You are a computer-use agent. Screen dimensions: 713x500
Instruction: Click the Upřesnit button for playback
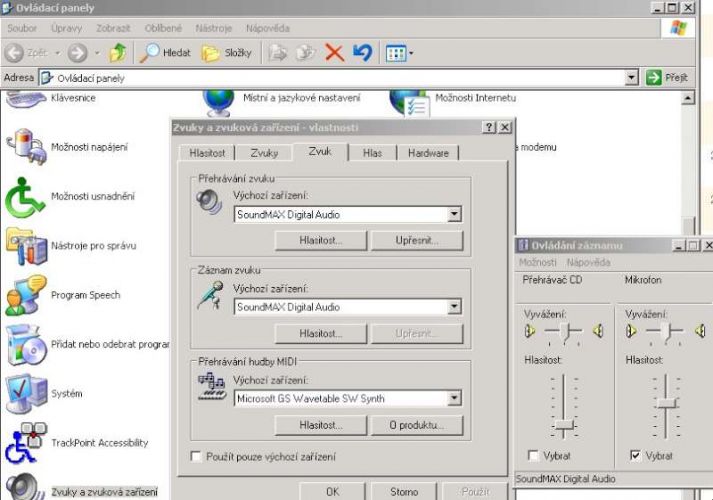[x=417, y=240]
